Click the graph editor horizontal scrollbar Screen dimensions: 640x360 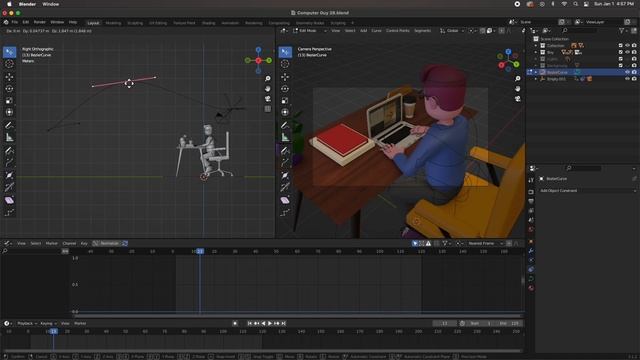pyautogui.click(x=298, y=316)
